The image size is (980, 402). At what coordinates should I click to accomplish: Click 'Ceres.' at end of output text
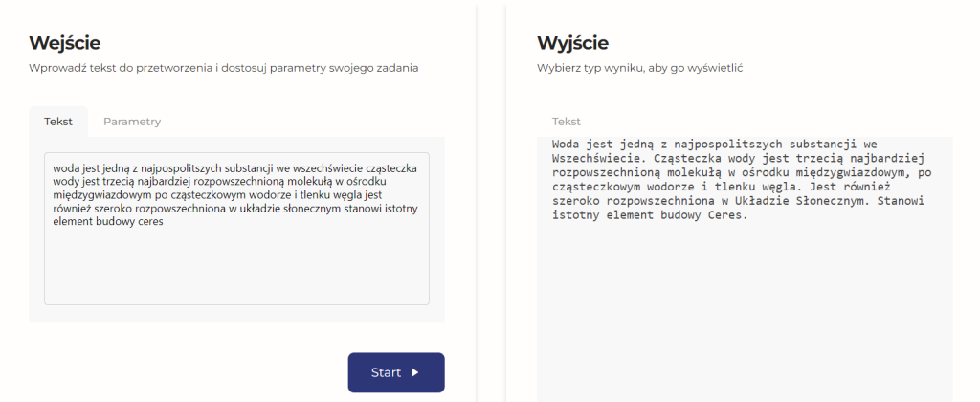pyautogui.click(x=727, y=214)
